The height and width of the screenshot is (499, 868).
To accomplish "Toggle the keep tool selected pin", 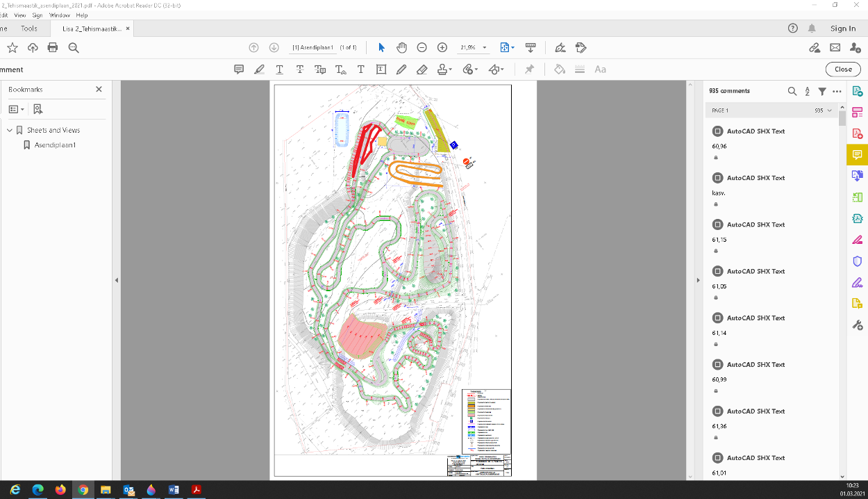I will (529, 69).
